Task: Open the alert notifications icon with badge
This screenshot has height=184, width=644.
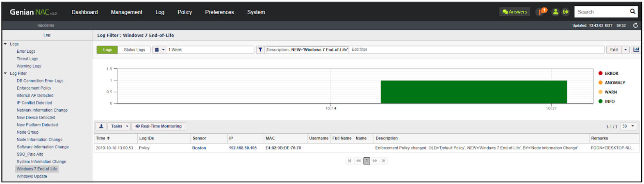Action: pos(542,11)
